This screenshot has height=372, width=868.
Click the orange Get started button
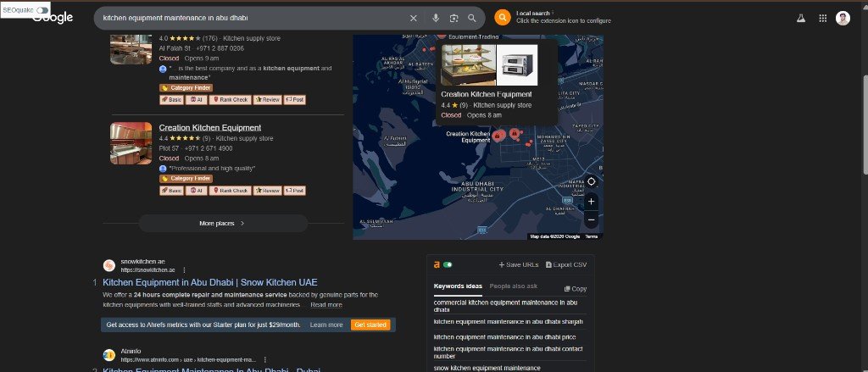pyautogui.click(x=370, y=325)
